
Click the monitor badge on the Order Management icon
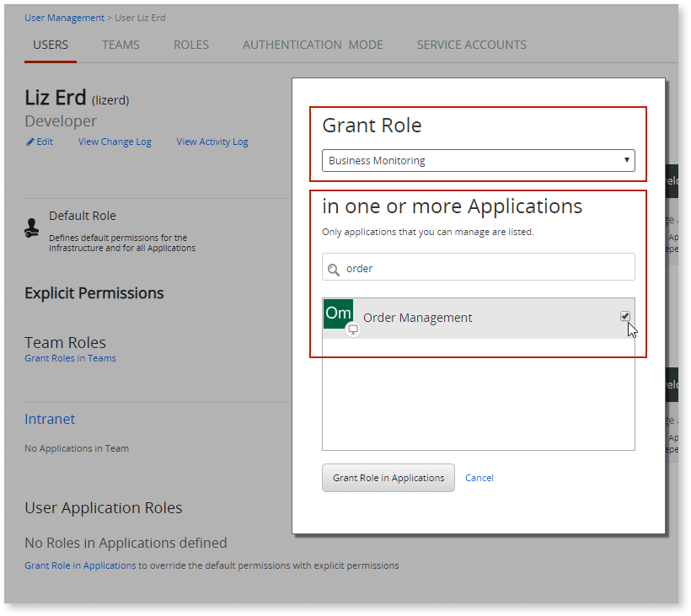(x=351, y=329)
